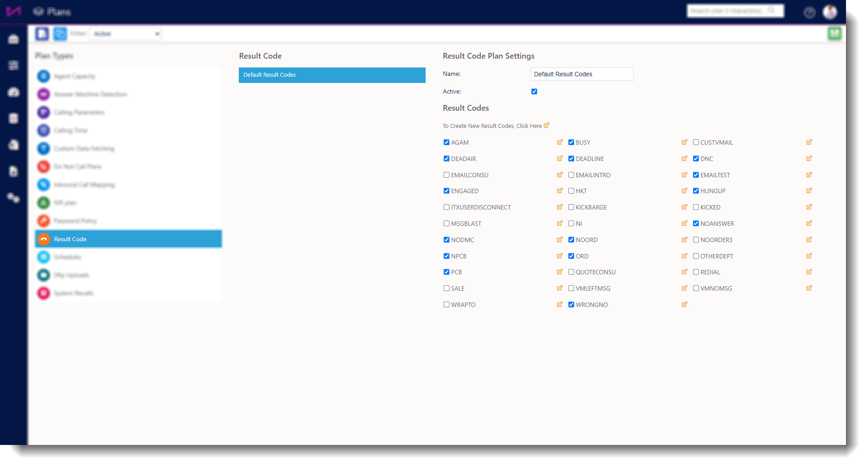Screen dimensions: 868x467
Task: Uncheck the NOANSWER checkbox
Action: tap(696, 223)
